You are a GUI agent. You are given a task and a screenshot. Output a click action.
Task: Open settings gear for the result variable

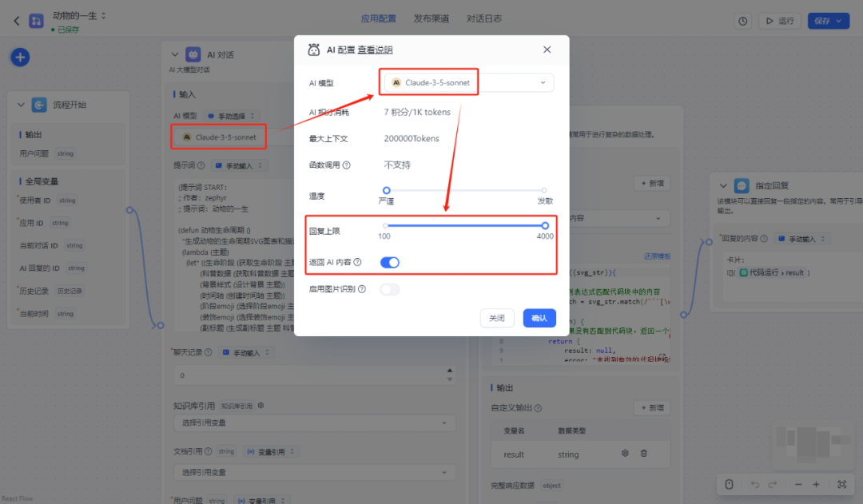(625, 454)
